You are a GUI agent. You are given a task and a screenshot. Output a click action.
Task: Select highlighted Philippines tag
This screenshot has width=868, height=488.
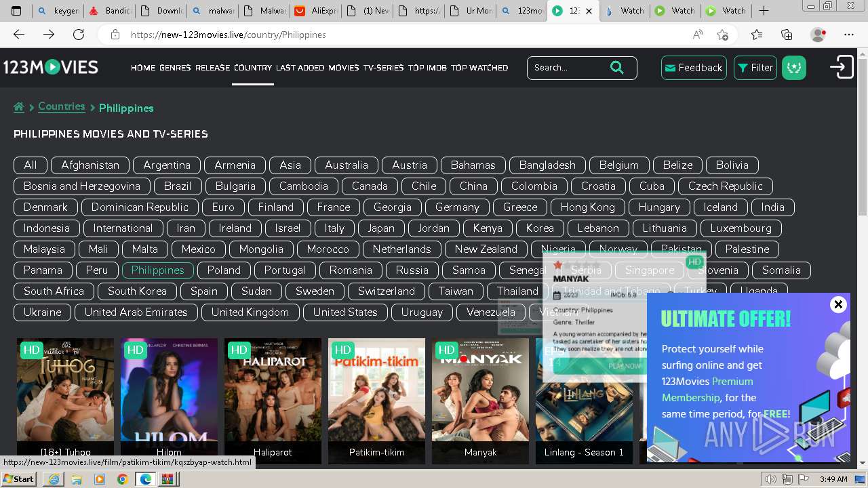click(x=158, y=270)
